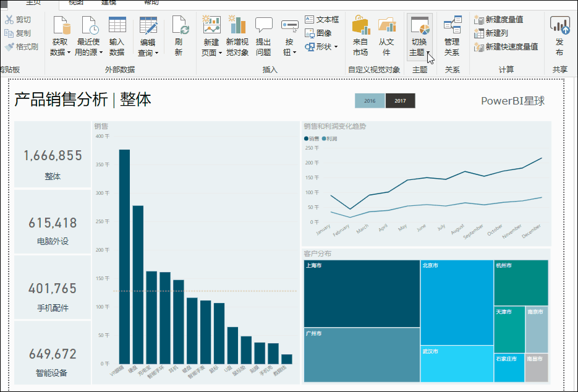Click the Refresh (刷新) icon
The width and height of the screenshot is (578, 392).
click(181, 25)
